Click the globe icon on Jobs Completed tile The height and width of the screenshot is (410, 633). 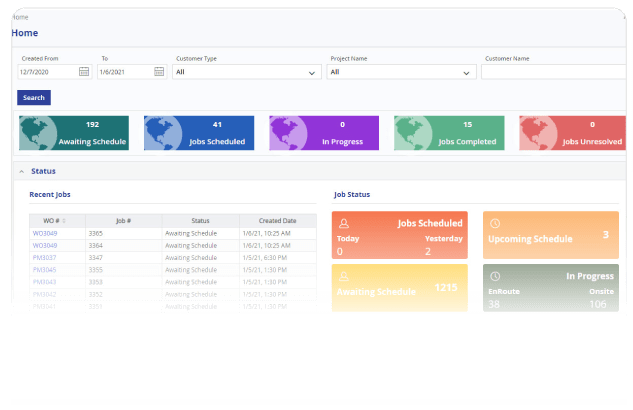pyautogui.click(x=413, y=133)
